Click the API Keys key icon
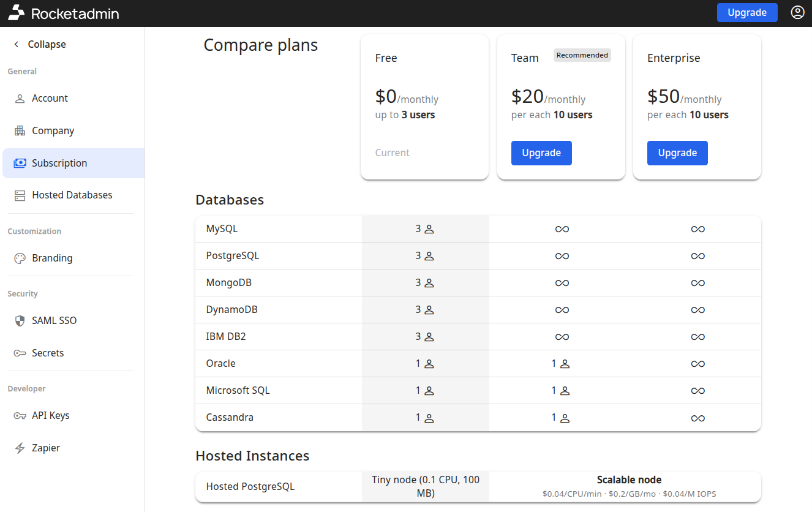The height and width of the screenshot is (512, 812). point(20,416)
